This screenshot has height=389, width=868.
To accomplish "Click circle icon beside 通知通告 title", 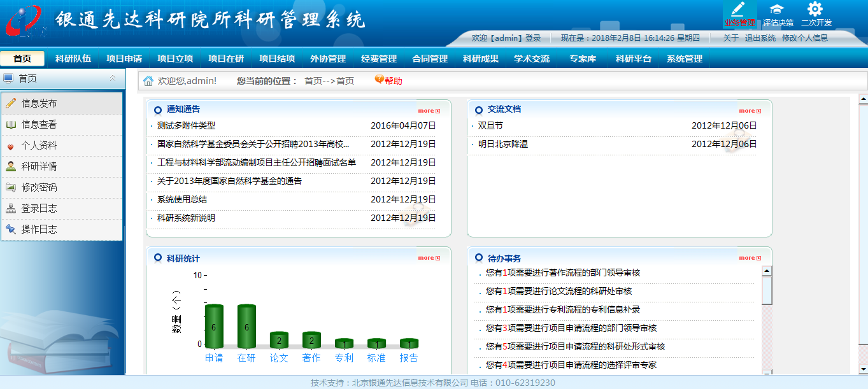I will 158,110.
